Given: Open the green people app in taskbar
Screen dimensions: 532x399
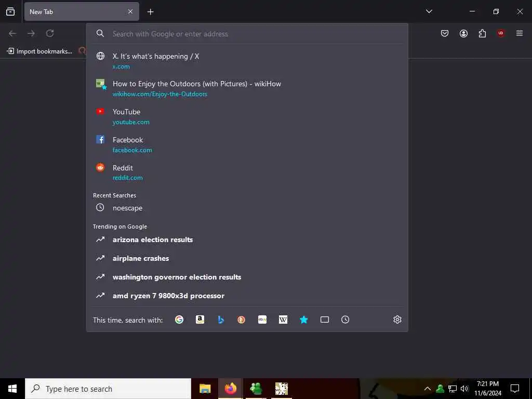Looking at the screenshot, I should (256, 389).
